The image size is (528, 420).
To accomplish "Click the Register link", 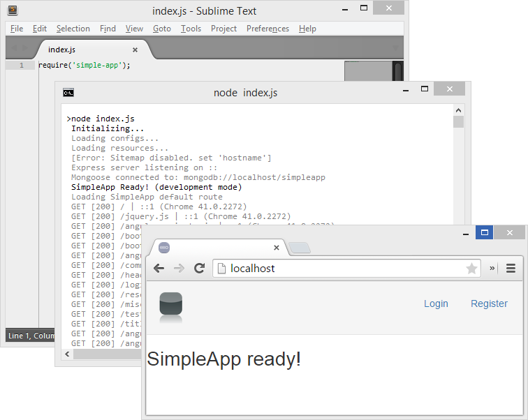I will (489, 303).
